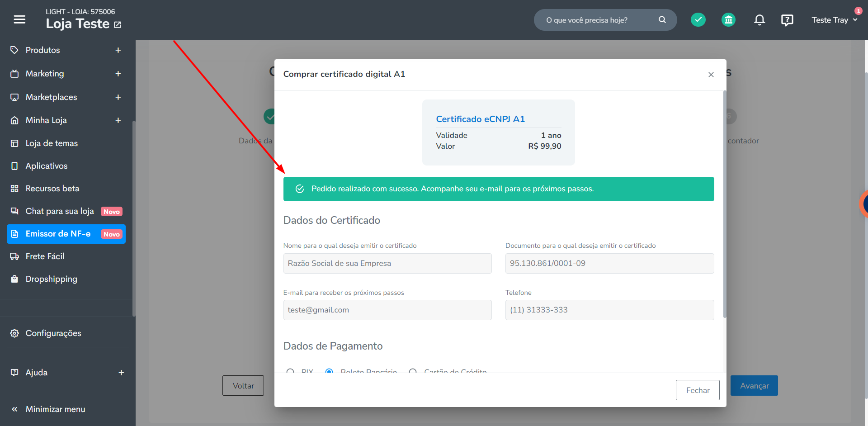The height and width of the screenshot is (426, 868).
Task: Click the Marketing icon in sidebar
Action: 14,73
